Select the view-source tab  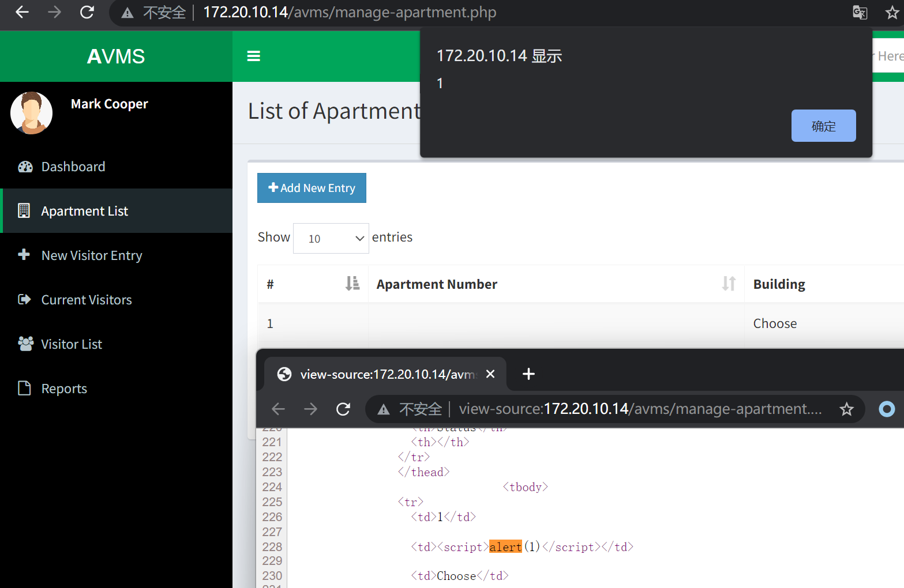coord(385,374)
